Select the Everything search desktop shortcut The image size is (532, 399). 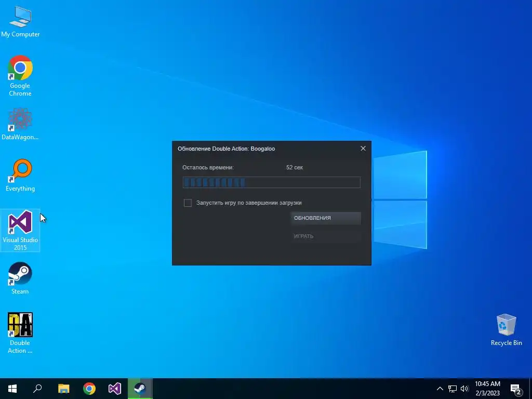coord(20,175)
